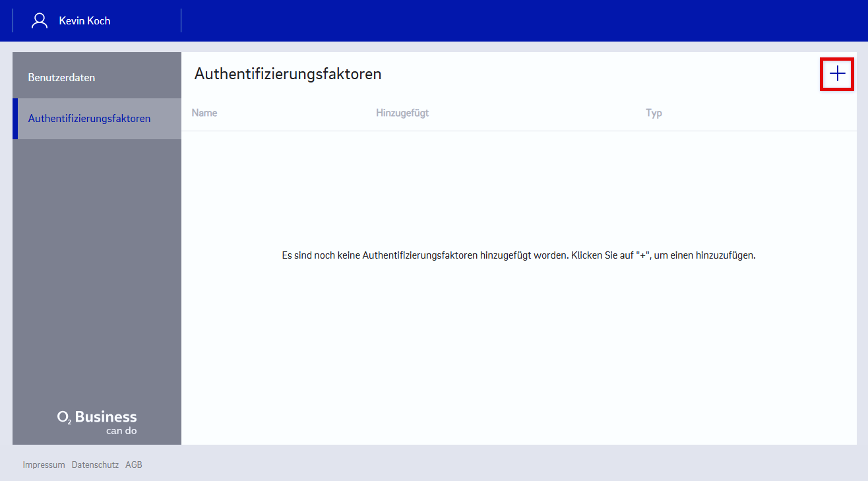Click the Kevin Koch user name
The height and width of the screenshot is (481, 868).
click(x=84, y=20)
